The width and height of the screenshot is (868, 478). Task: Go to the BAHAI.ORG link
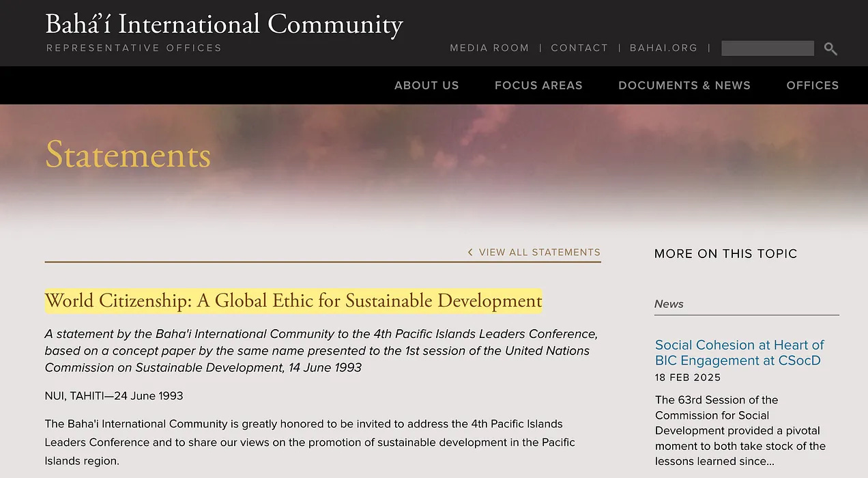point(663,48)
